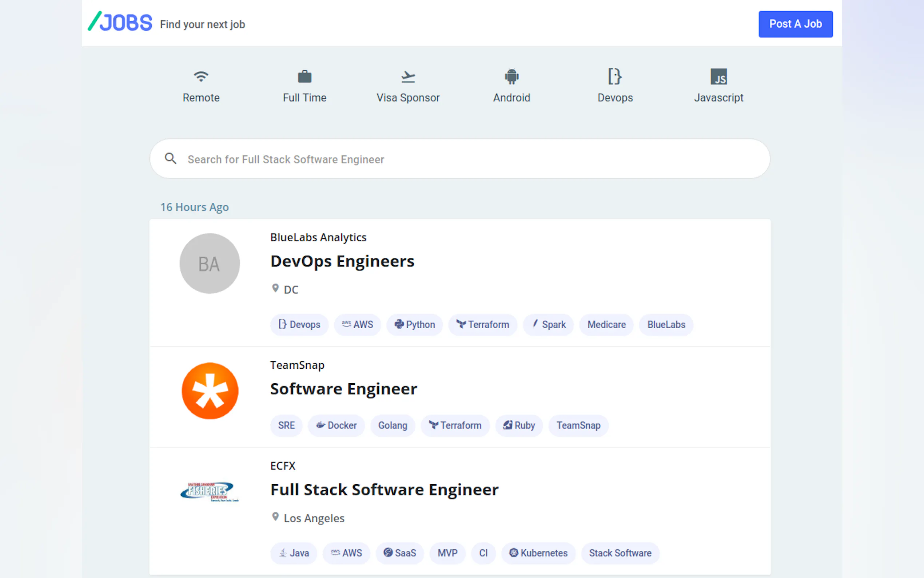This screenshot has width=924, height=578.
Task: Select the Full Time briefcase icon
Action: coord(304,76)
